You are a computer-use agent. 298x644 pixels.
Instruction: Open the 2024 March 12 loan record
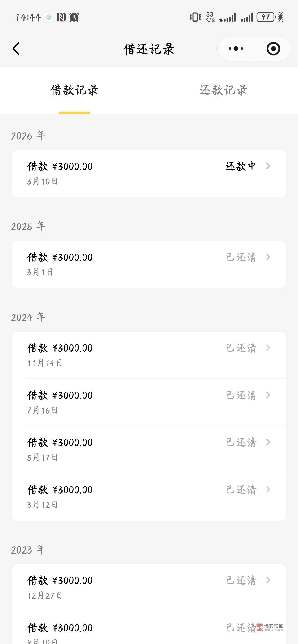point(149,496)
